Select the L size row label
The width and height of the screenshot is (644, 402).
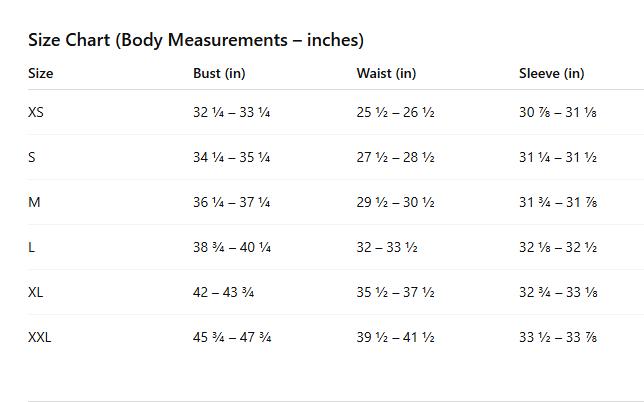[x=32, y=247]
